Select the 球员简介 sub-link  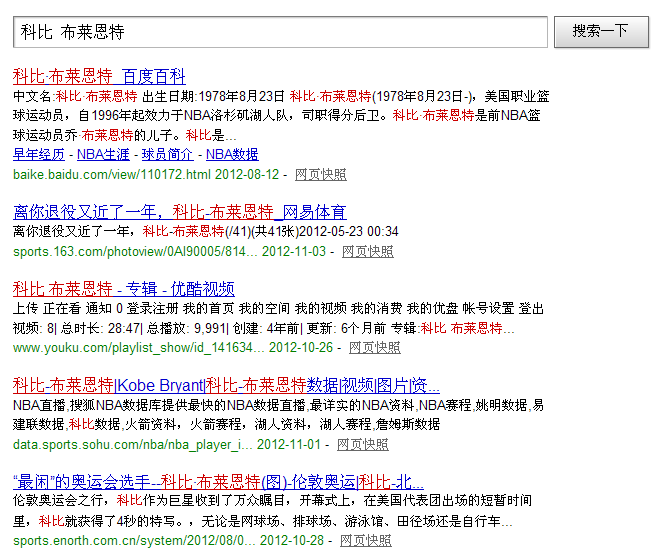[x=167, y=154]
